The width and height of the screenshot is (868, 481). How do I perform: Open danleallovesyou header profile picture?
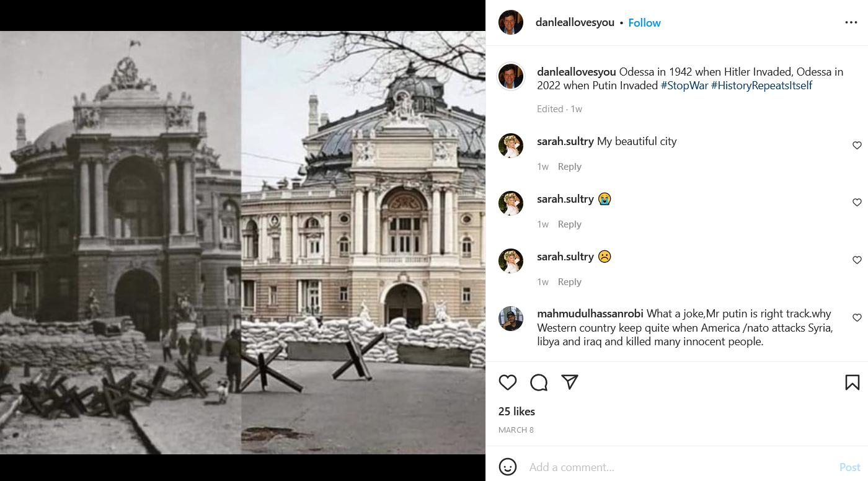pyautogui.click(x=511, y=22)
